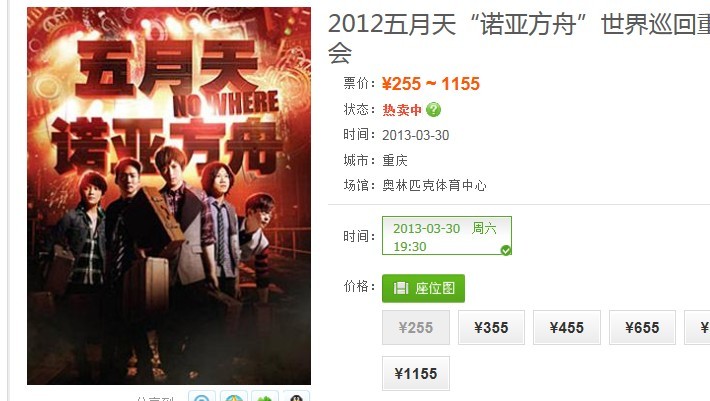Click the venue name 奥林匹克体育中心
710x401 pixels.
(x=434, y=185)
